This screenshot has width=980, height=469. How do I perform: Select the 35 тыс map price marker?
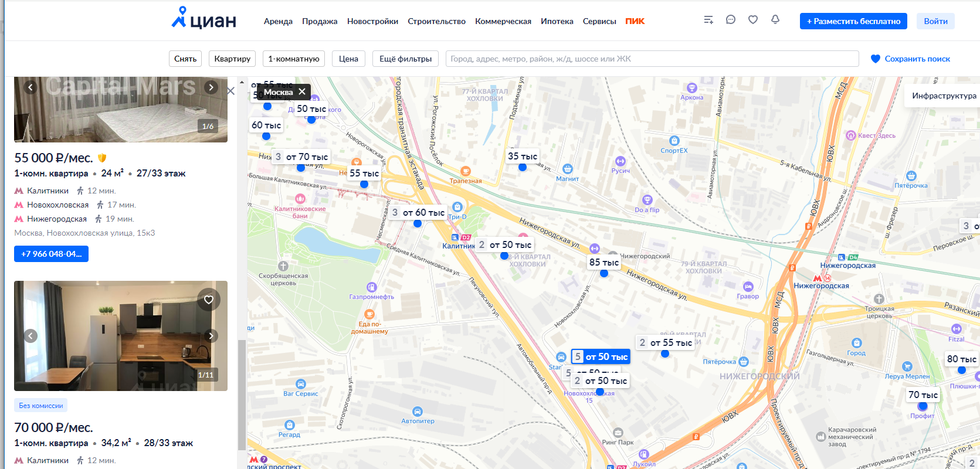point(523,156)
